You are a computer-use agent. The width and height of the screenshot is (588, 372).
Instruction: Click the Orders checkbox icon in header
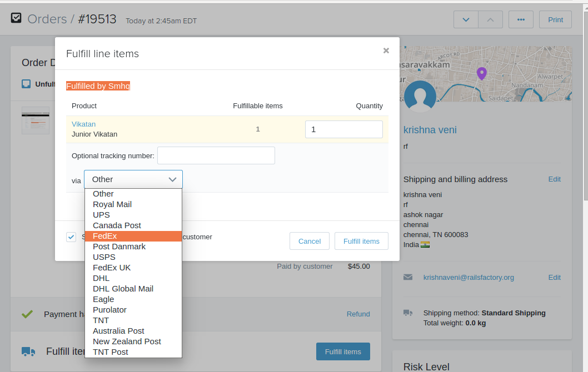pos(16,19)
